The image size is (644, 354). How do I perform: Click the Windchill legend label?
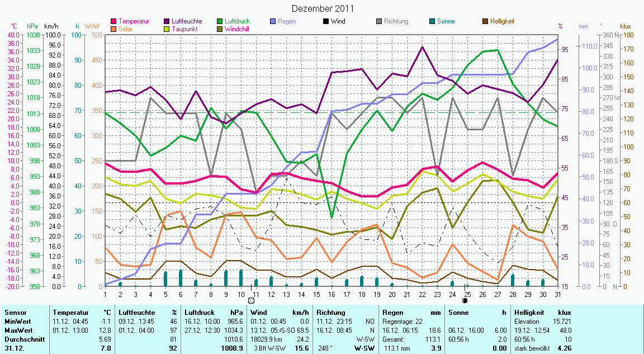237,29
